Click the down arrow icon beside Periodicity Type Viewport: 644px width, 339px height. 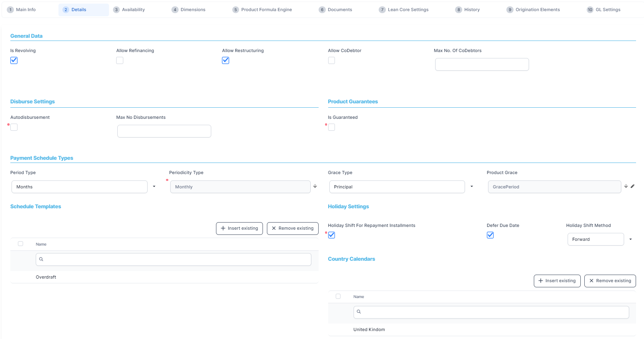tap(315, 186)
